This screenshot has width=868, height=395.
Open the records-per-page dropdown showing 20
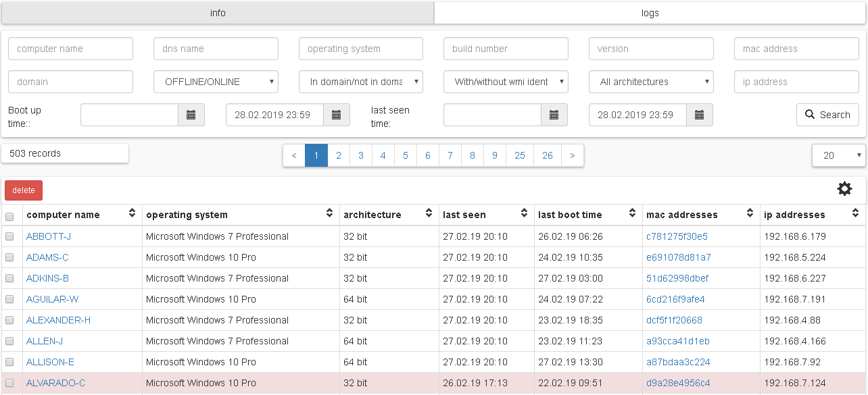[x=838, y=155]
